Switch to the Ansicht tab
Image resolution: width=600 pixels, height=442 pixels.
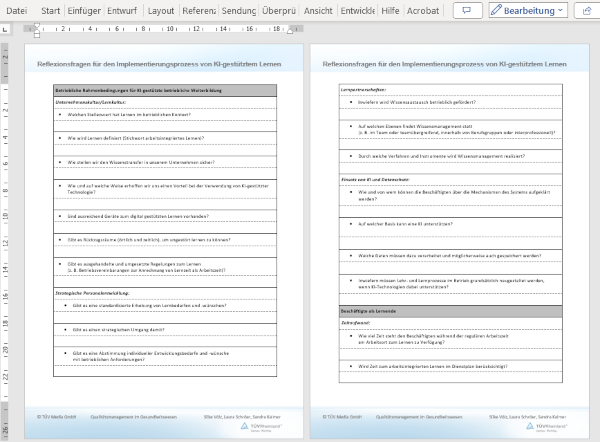pyautogui.click(x=319, y=10)
